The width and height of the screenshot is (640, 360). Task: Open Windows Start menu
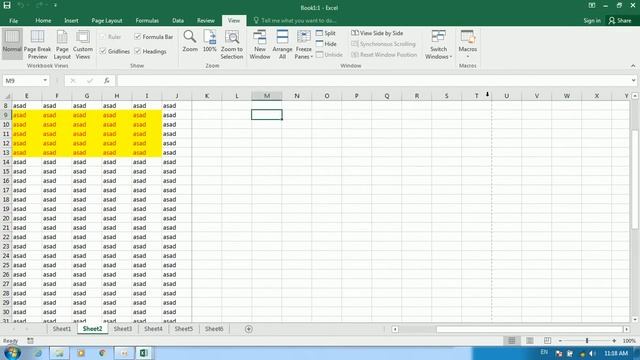point(12,353)
